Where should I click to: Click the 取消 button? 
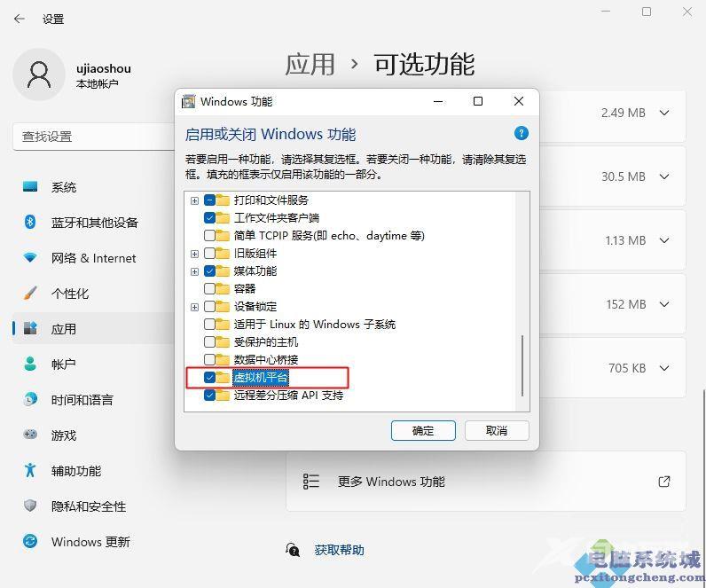tap(497, 431)
